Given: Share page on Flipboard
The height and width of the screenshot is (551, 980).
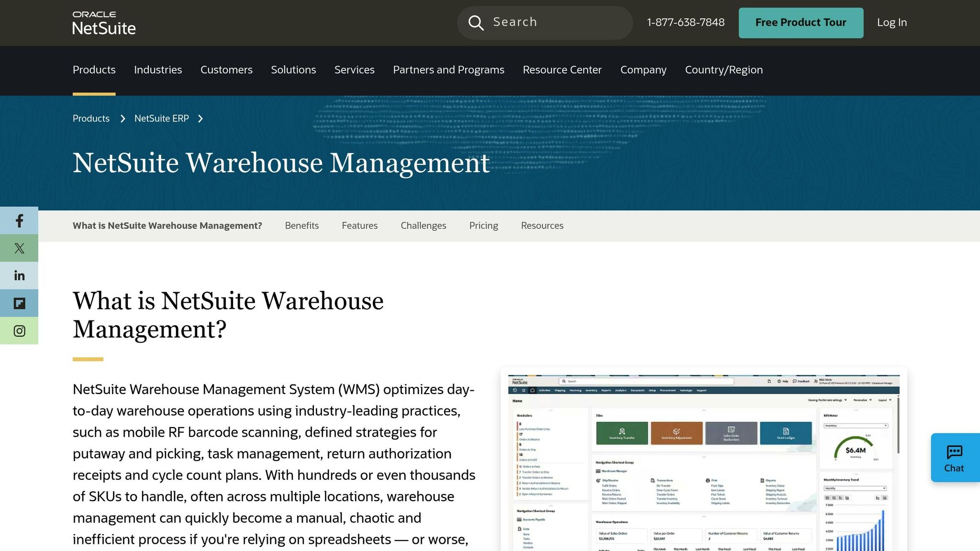Looking at the screenshot, I should [x=19, y=303].
